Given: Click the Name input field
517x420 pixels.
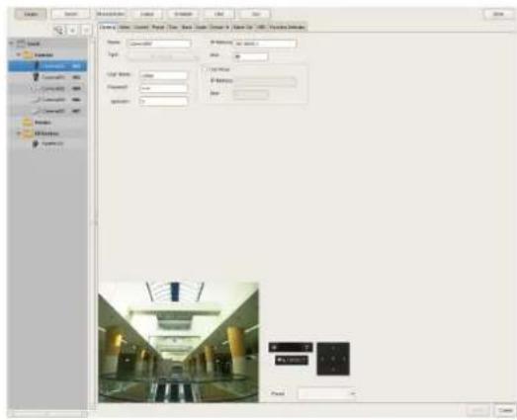Looking at the screenshot, I should click(x=159, y=43).
